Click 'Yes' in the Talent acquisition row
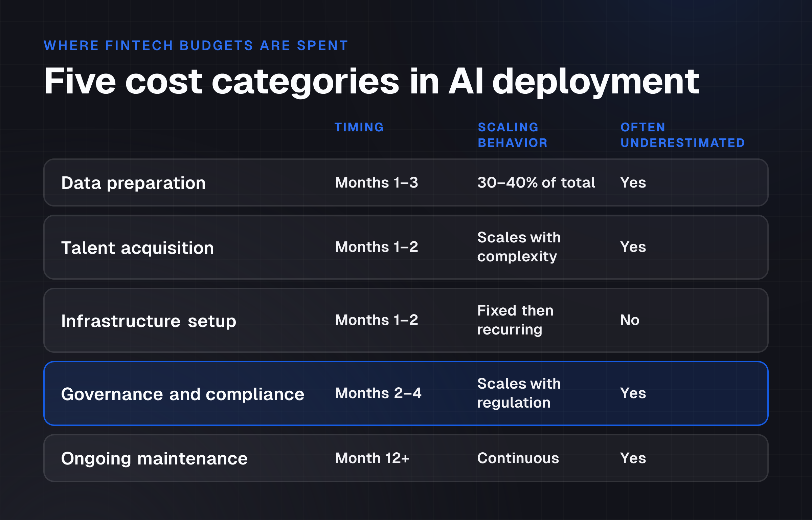 pyautogui.click(x=633, y=247)
